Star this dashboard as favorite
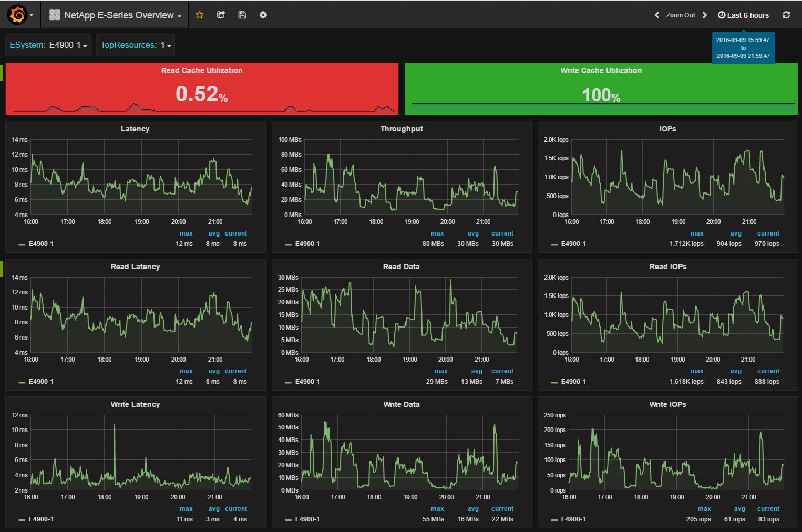Screen dimensions: 802x532 (x=200, y=15)
